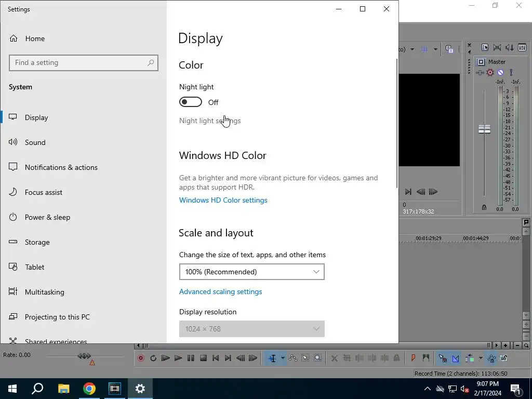Toggle the Master fader channel lock
This screenshot has width=532, height=399.
pos(484,207)
